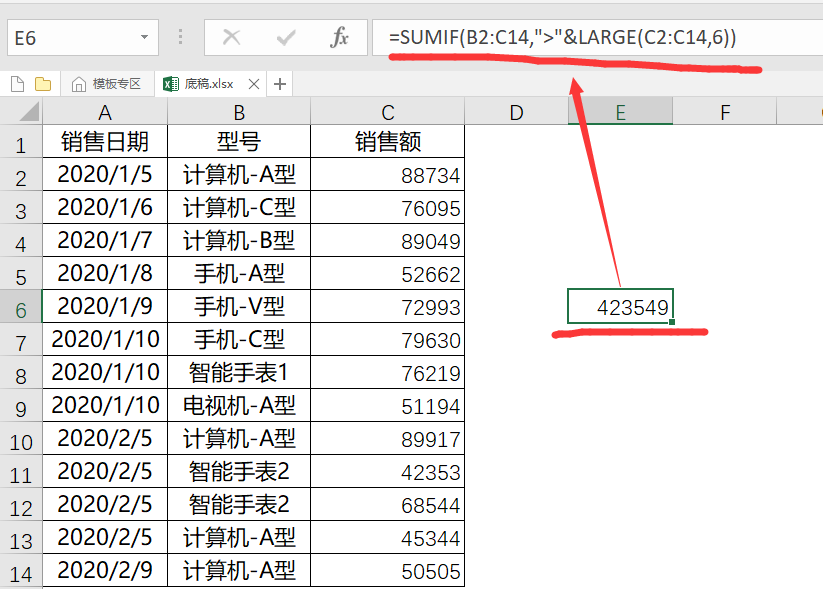Select row 10 header
Viewport: 823px width, 589px height.
[x=21, y=441]
